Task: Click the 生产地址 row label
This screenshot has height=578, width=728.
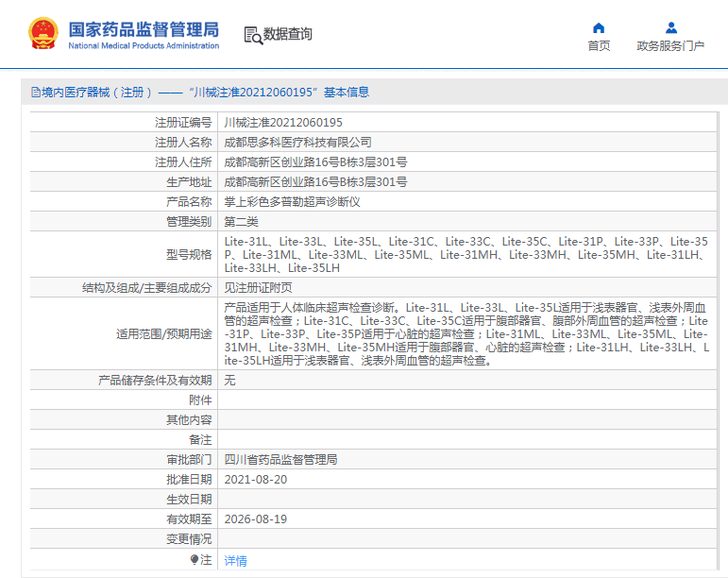Action: tap(189, 182)
